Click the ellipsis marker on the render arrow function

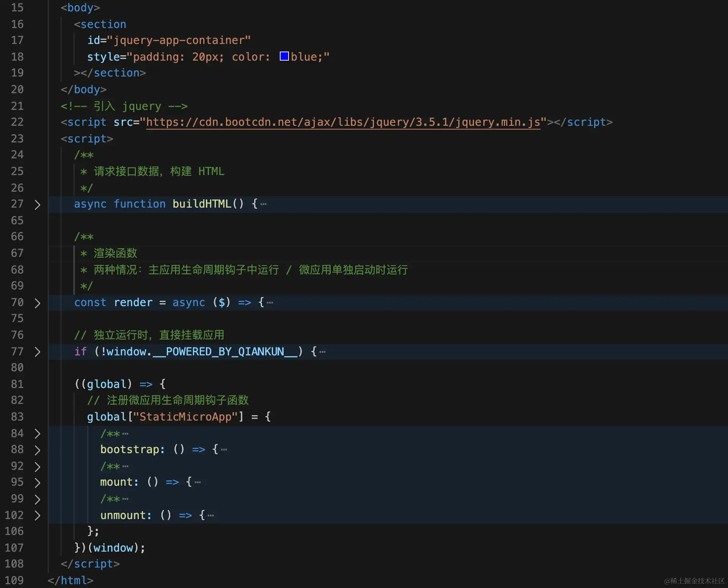[270, 303]
